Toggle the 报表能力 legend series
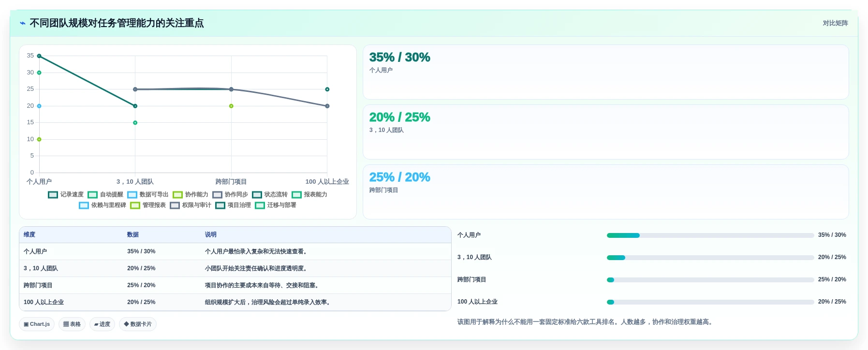This screenshot has height=350, width=868. (309, 194)
